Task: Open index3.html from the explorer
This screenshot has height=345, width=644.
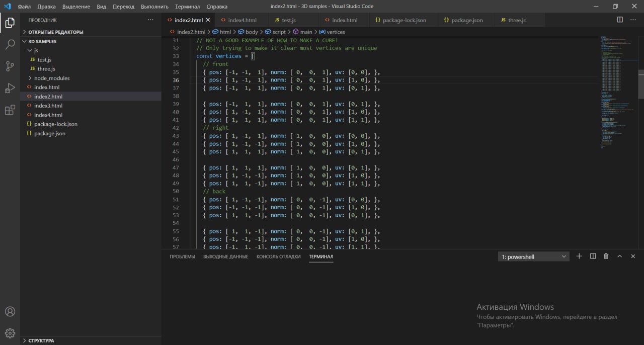Action: [x=48, y=106]
